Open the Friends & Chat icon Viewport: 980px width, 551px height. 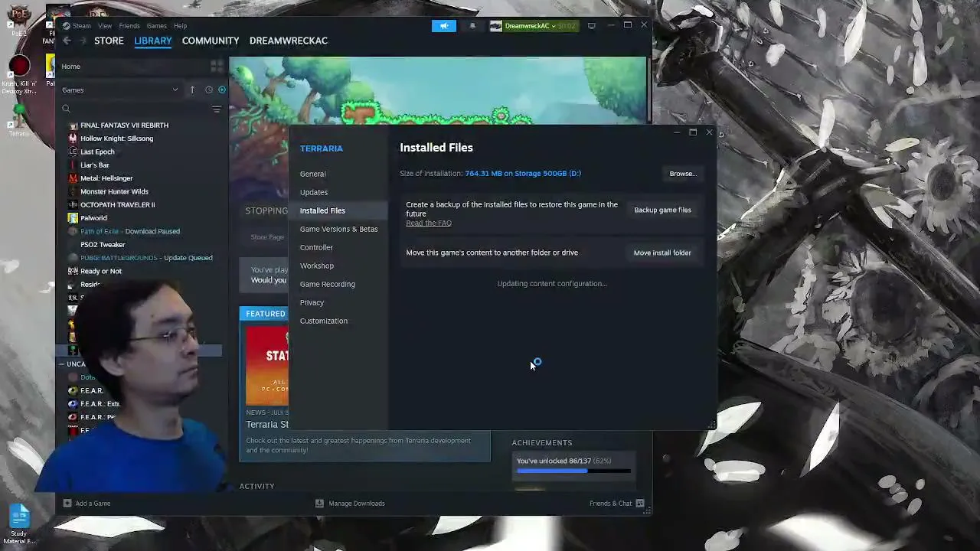(x=640, y=504)
